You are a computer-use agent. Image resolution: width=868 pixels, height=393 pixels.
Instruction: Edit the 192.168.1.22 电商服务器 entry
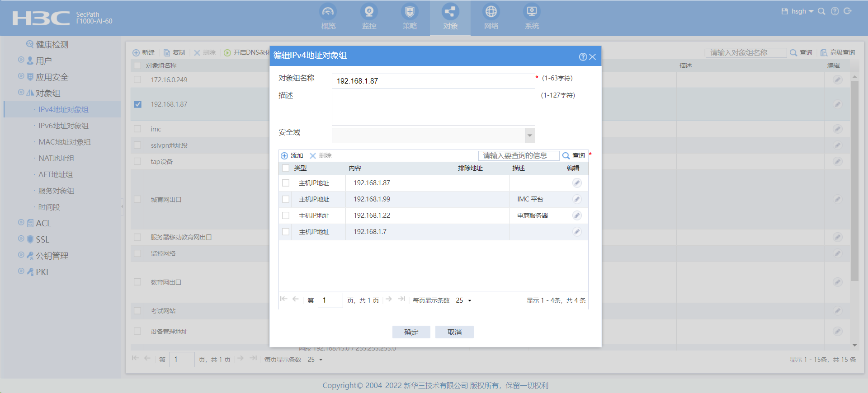[577, 215]
